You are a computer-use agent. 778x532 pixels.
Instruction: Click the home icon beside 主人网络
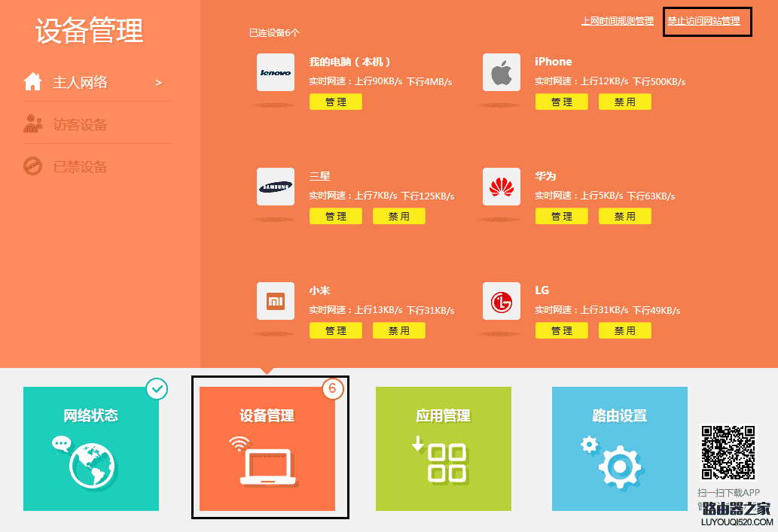point(32,81)
